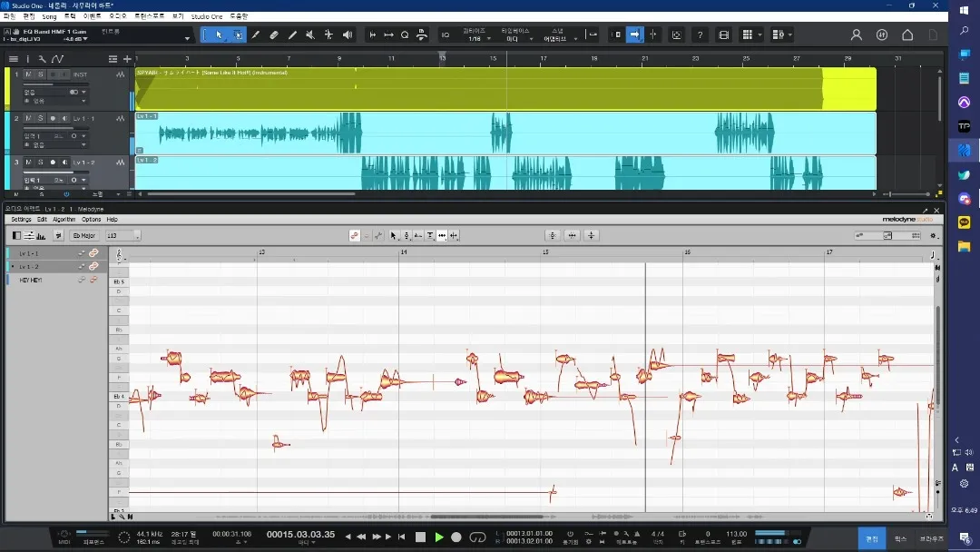Open the Melodyne correct pitch macro
The image size is (980, 552).
(x=553, y=236)
